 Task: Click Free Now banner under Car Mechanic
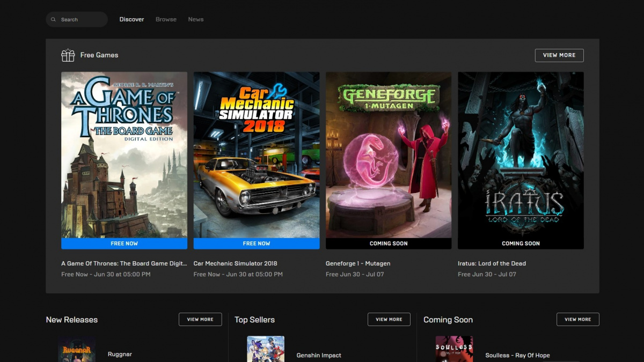pyautogui.click(x=257, y=243)
